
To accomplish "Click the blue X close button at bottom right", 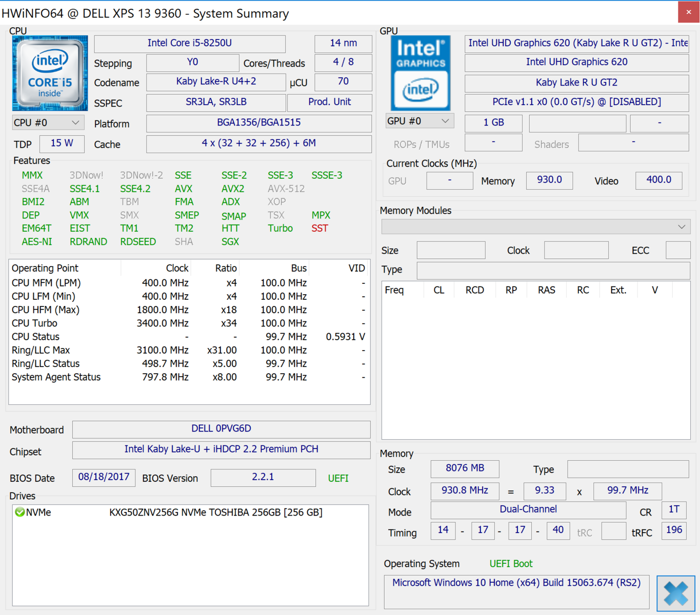I will (676, 593).
